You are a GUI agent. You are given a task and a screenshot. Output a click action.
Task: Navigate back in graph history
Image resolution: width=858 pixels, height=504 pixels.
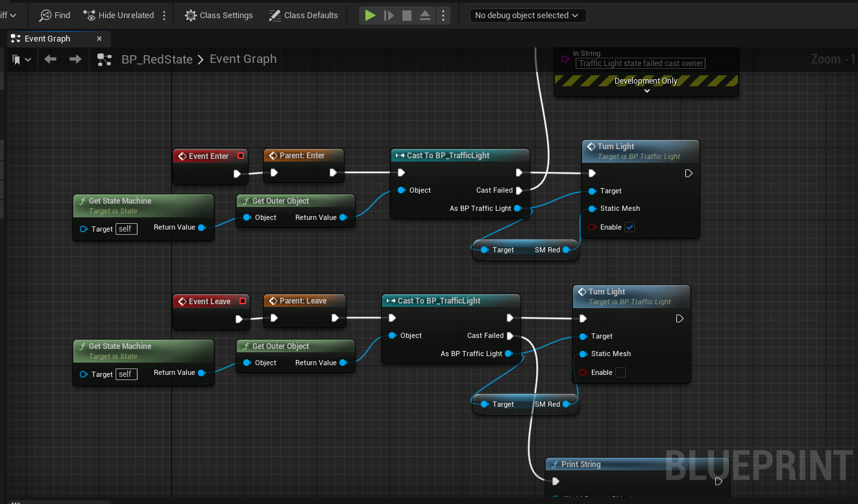coord(50,59)
